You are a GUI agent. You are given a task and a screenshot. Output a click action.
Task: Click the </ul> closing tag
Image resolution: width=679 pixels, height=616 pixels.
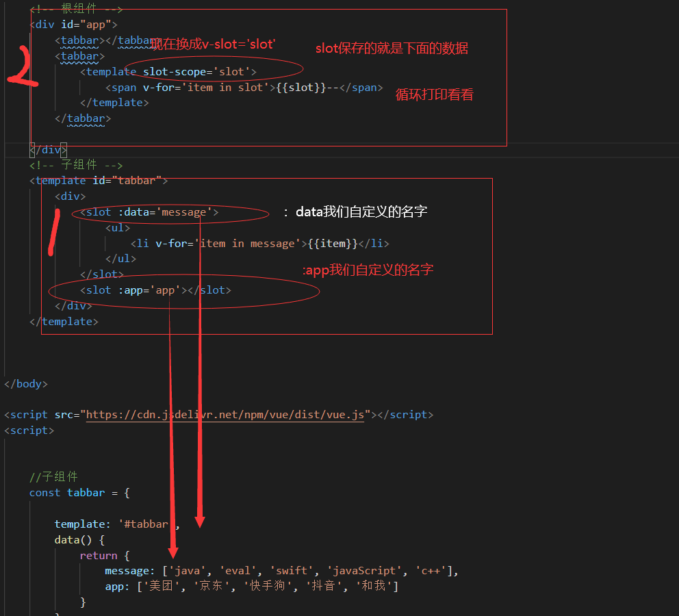coord(121,259)
